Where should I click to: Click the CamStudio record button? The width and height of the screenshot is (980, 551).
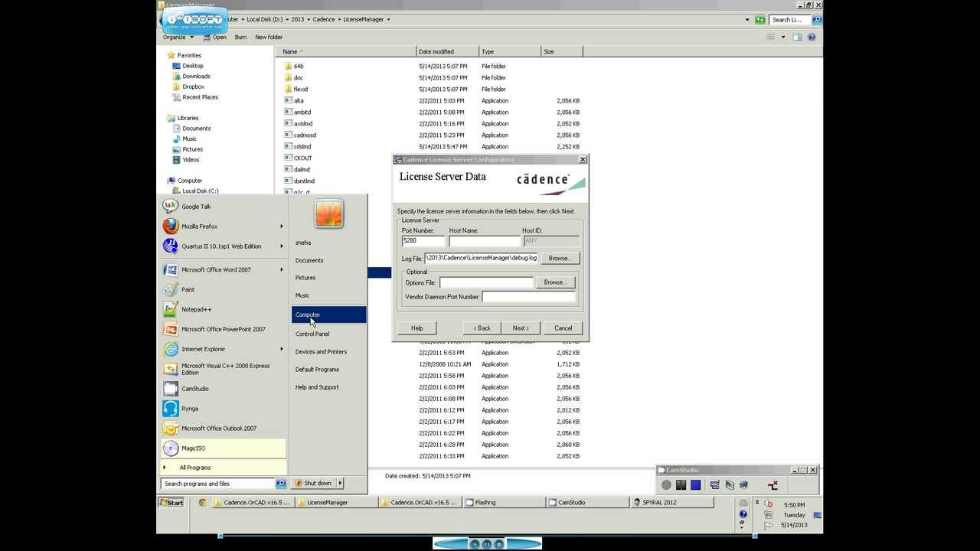click(667, 484)
